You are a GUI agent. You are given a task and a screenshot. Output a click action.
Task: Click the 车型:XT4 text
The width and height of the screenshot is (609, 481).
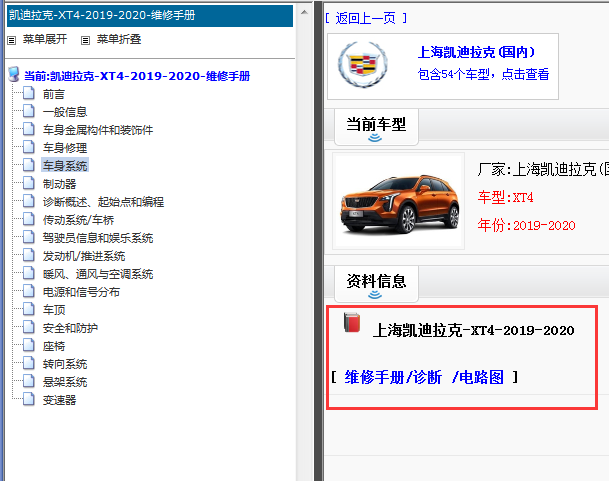(x=505, y=197)
